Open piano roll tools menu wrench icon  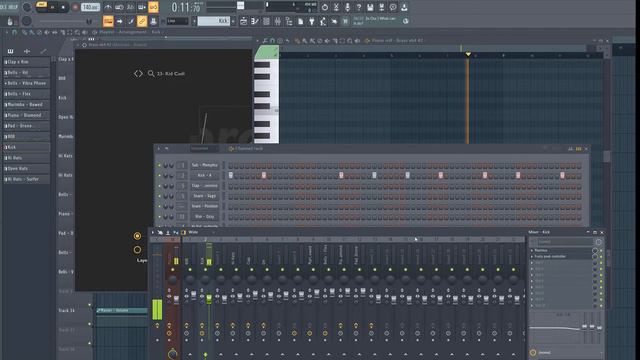tap(265, 41)
